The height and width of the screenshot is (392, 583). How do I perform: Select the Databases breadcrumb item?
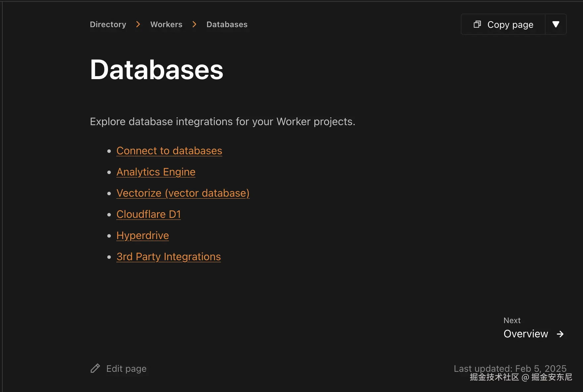(227, 24)
